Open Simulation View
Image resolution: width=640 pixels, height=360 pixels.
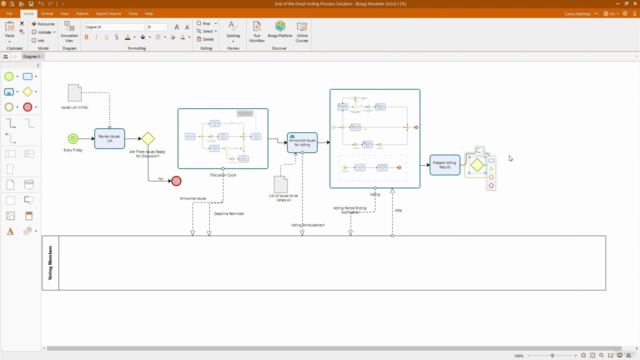(69, 31)
